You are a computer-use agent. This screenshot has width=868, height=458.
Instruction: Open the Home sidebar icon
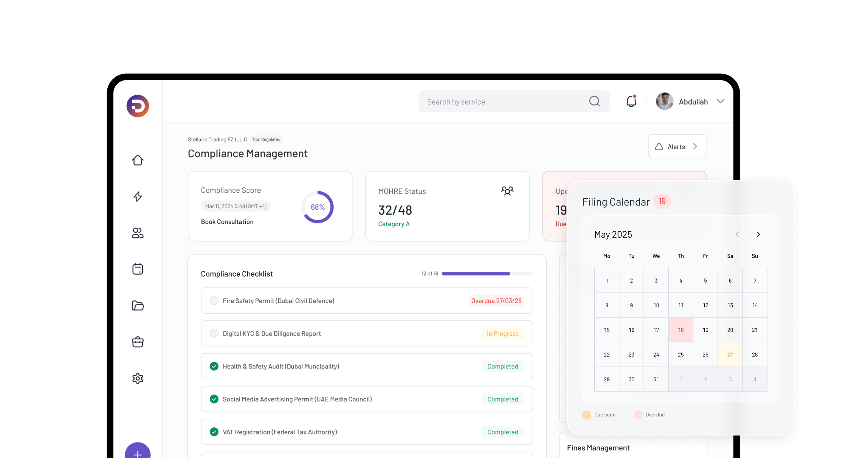click(138, 160)
